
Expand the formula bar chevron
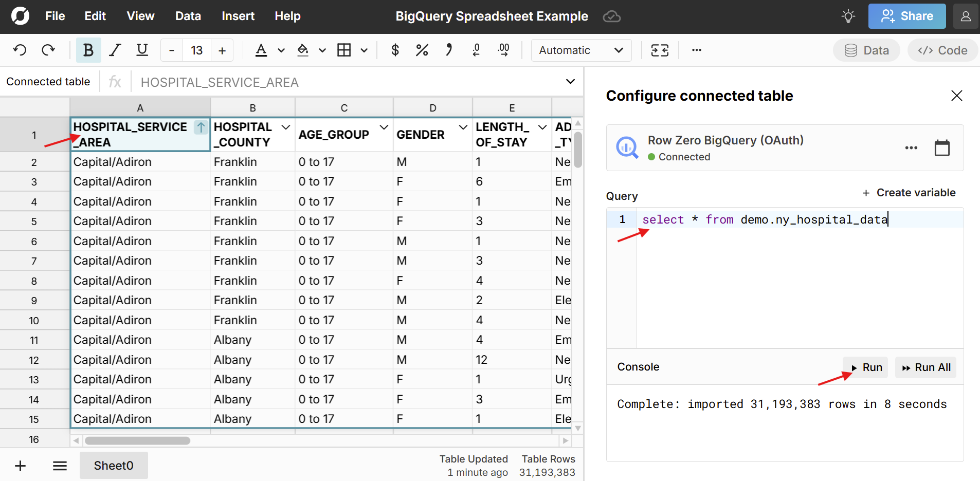pyautogui.click(x=570, y=81)
